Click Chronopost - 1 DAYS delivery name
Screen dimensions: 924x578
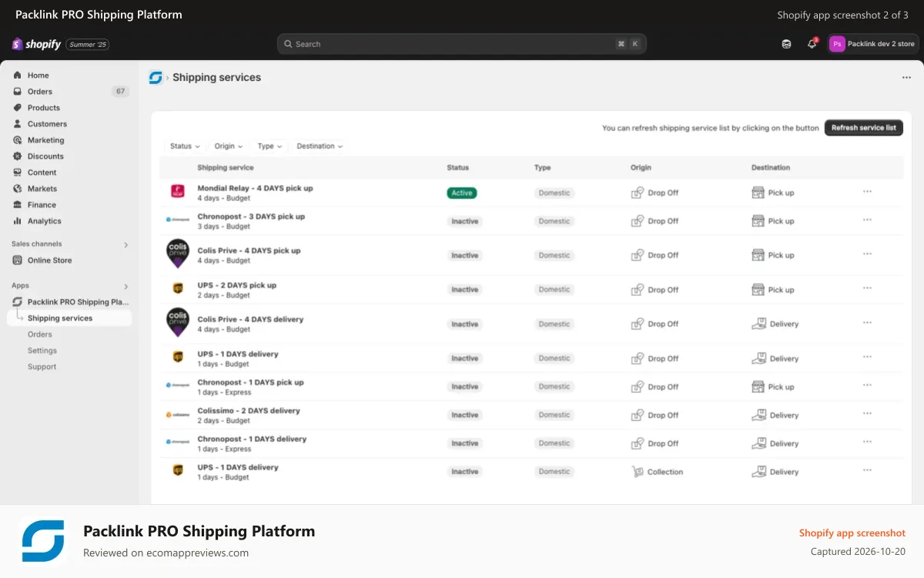pos(252,439)
